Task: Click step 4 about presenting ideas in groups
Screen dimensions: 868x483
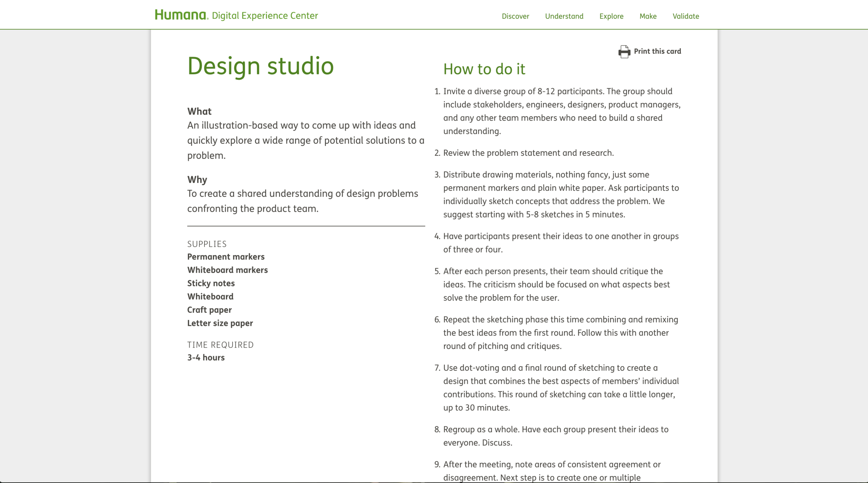Action: point(557,243)
